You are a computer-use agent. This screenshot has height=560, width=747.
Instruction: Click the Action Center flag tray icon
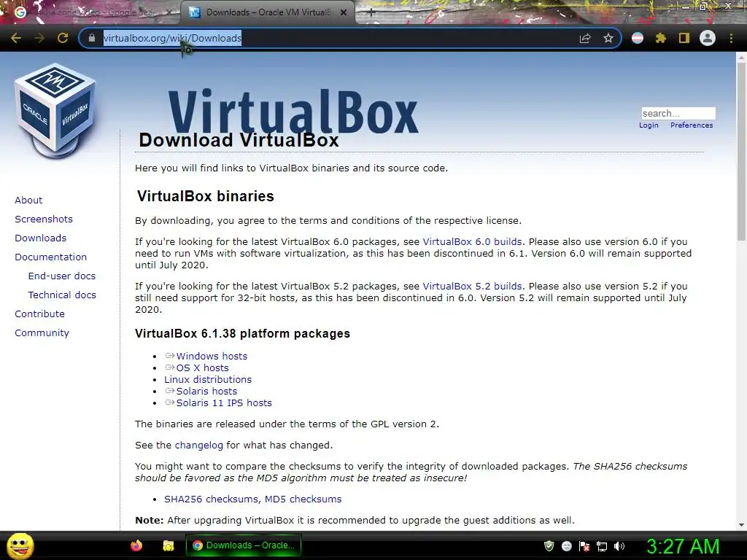tap(584, 546)
